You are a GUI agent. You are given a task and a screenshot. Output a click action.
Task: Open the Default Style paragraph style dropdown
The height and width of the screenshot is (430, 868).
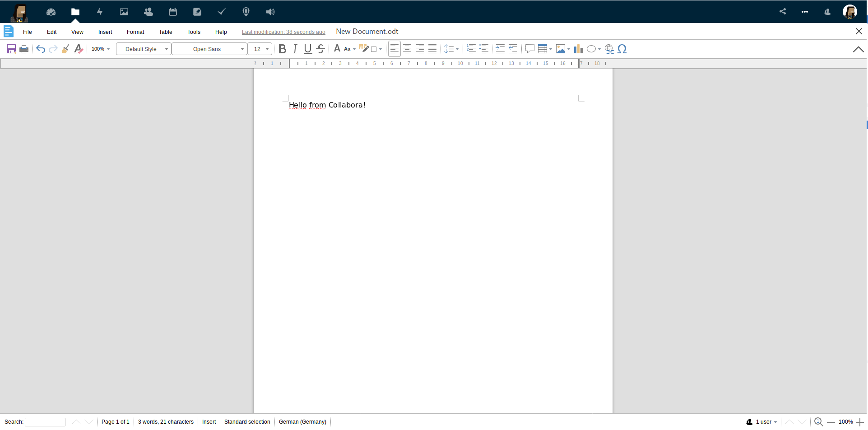point(144,49)
